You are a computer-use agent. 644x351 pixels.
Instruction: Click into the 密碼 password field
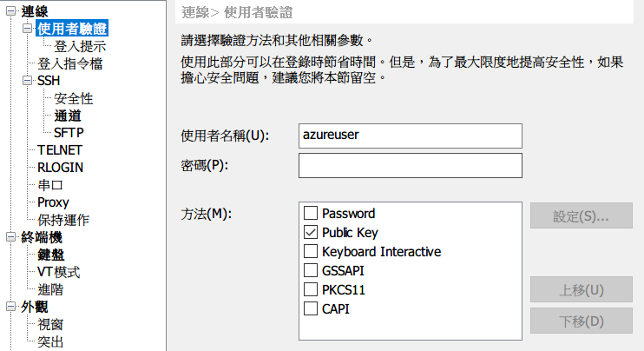pos(409,165)
